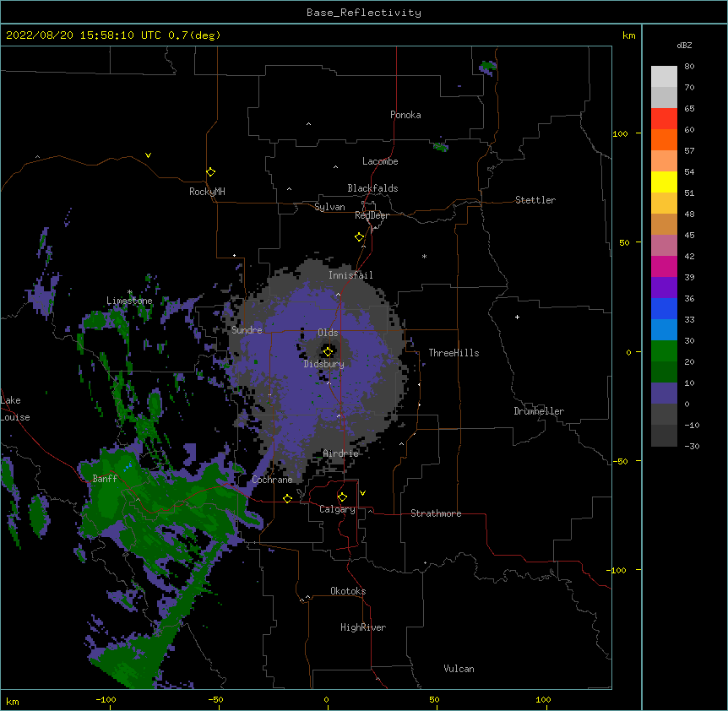Select the Lacombe city label

tap(380, 161)
